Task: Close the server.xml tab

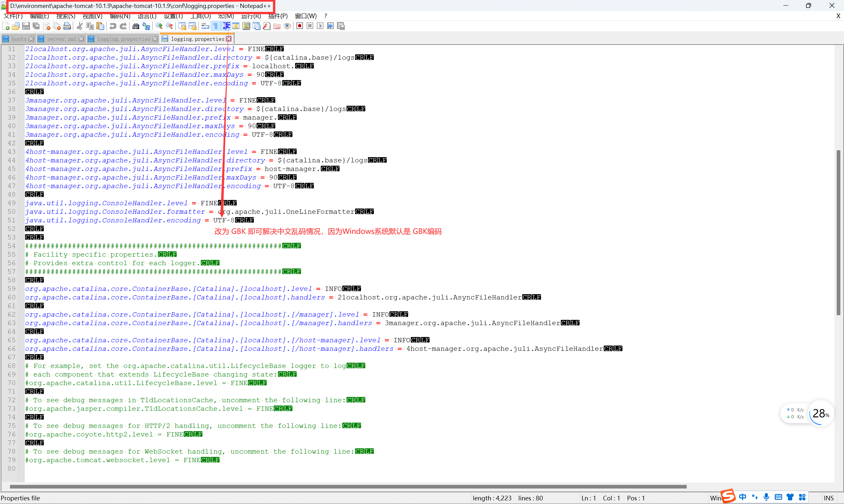Action: pyautogui.click(x=81, y=39)
